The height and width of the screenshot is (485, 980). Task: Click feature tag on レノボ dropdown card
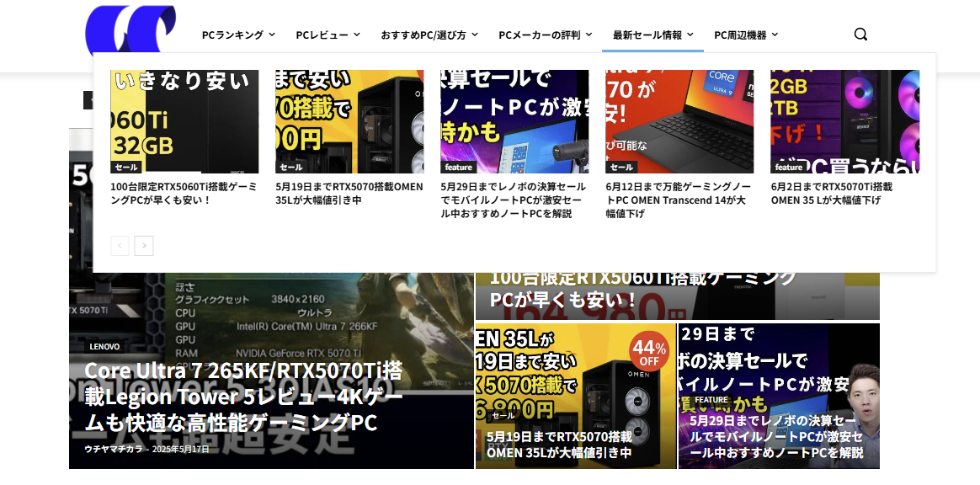tap(459, 167)
